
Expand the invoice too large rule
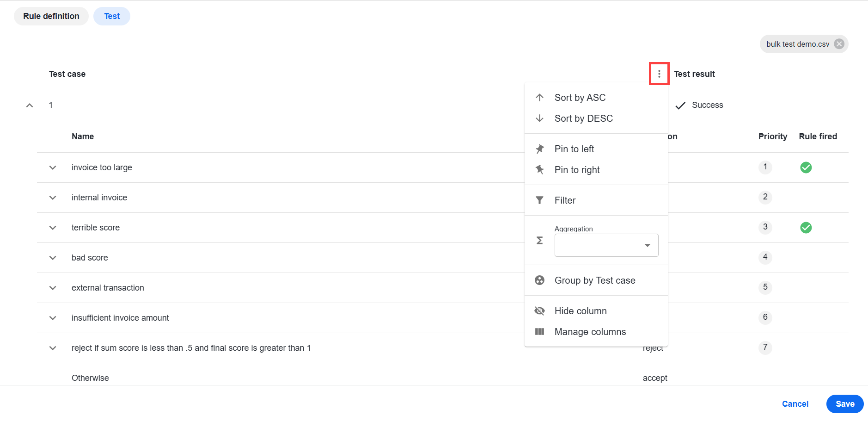[x=53, y=168]
